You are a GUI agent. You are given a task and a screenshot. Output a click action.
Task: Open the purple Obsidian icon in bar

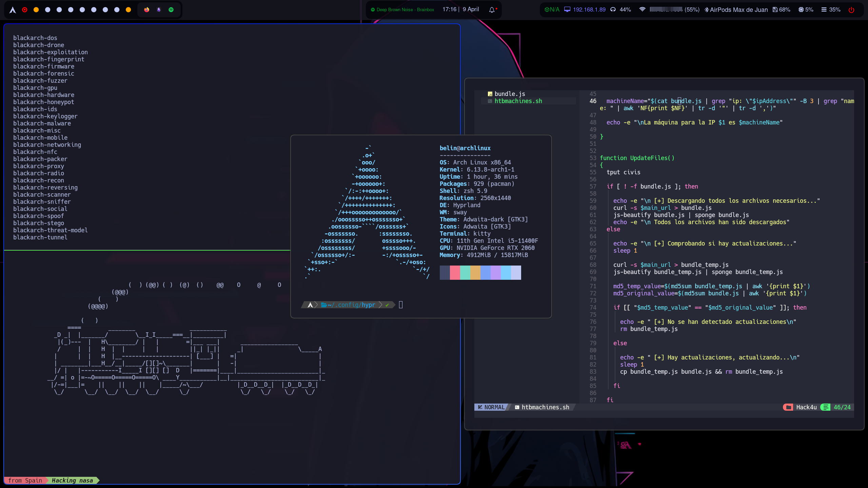(x=159, y=10)
